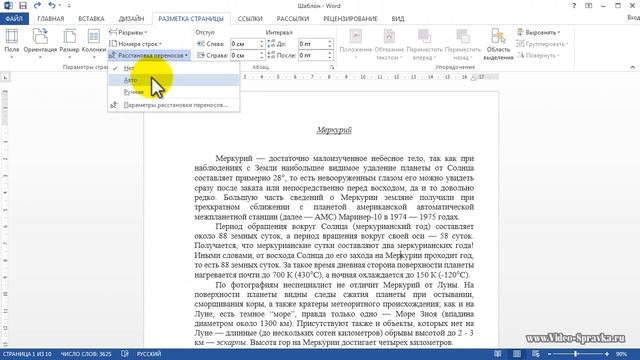Click the tab selector at ruler corner
Viewport: 640px width, 360px height.
point(5,77)
